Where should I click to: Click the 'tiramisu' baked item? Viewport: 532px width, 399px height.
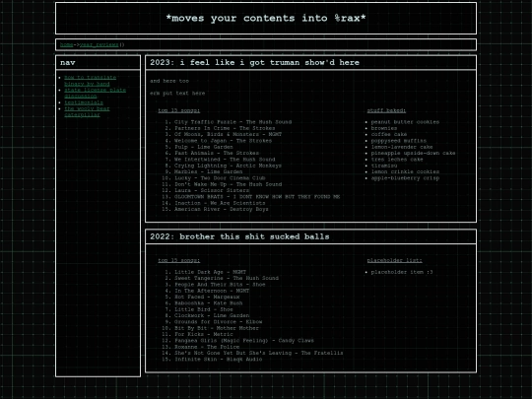[384, 166]
